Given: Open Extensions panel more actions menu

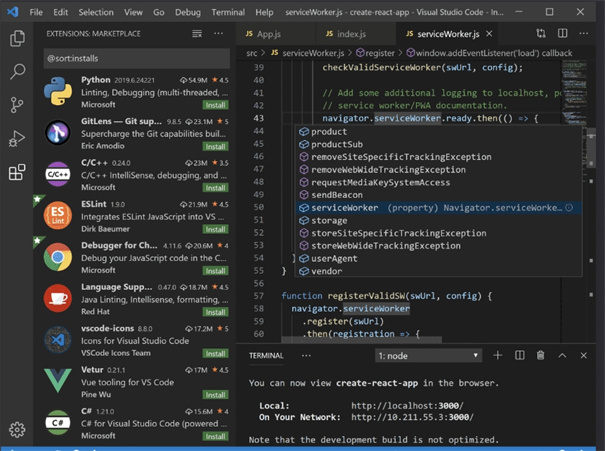Looking at the screenshot, I should [218, 34].
